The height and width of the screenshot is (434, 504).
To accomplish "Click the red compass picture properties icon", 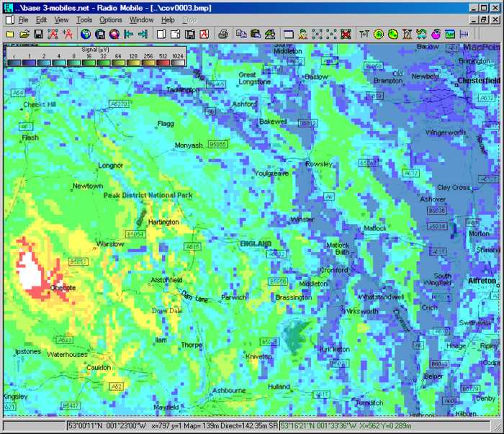I will click(204, 34).
